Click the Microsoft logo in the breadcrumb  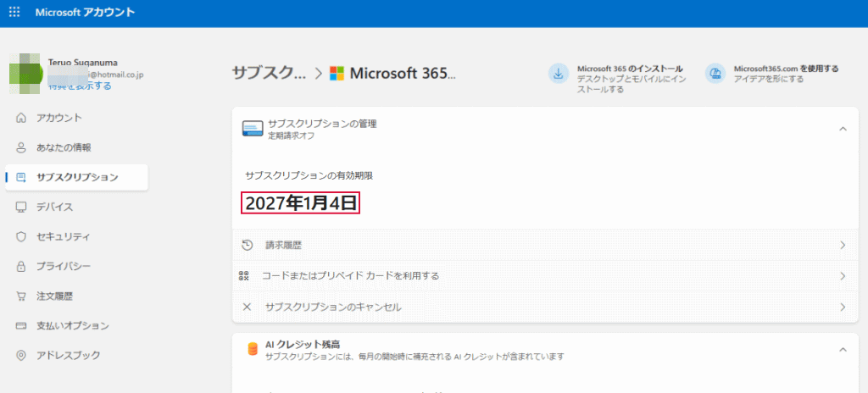point(337,73)
